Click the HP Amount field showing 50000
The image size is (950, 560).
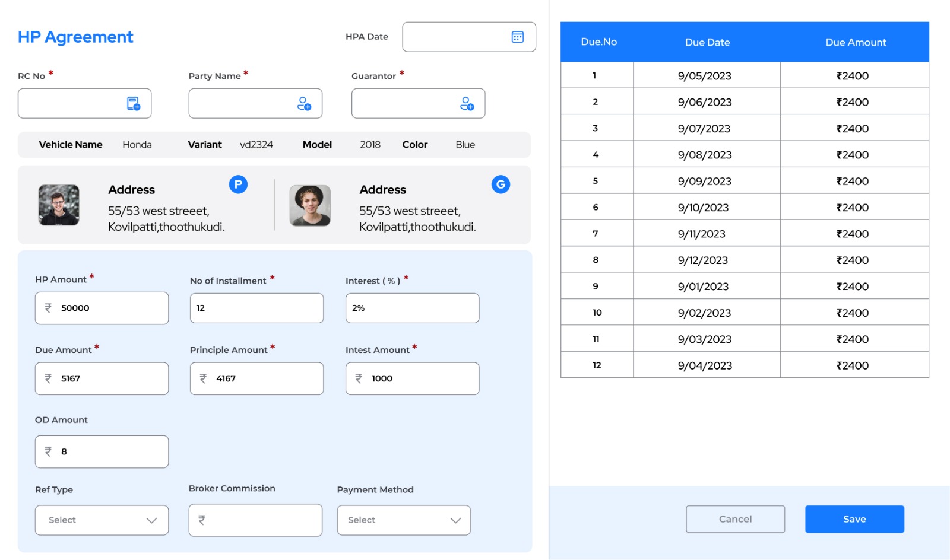[x=102, y=308]
